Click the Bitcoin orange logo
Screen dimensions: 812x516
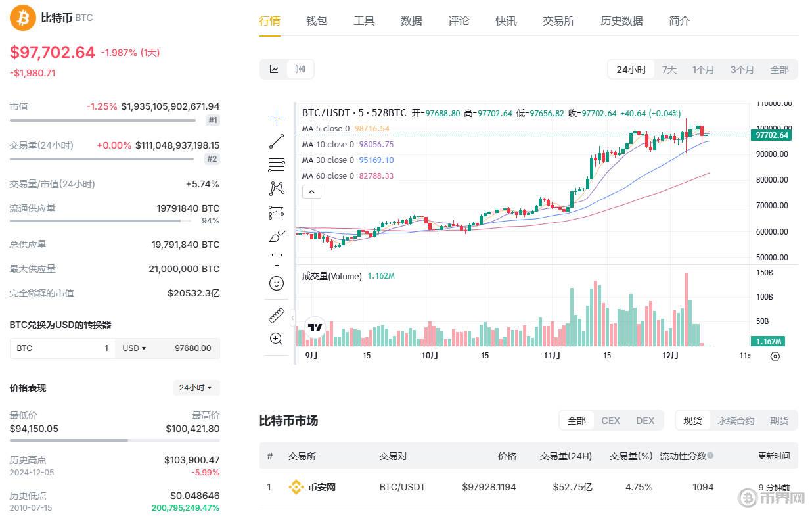tap(23, 18)
